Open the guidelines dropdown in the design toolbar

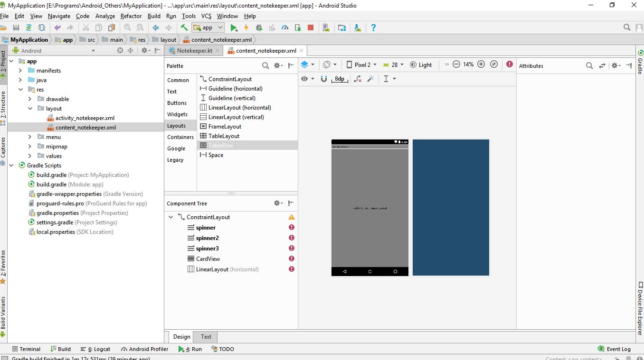pos(389,79)
